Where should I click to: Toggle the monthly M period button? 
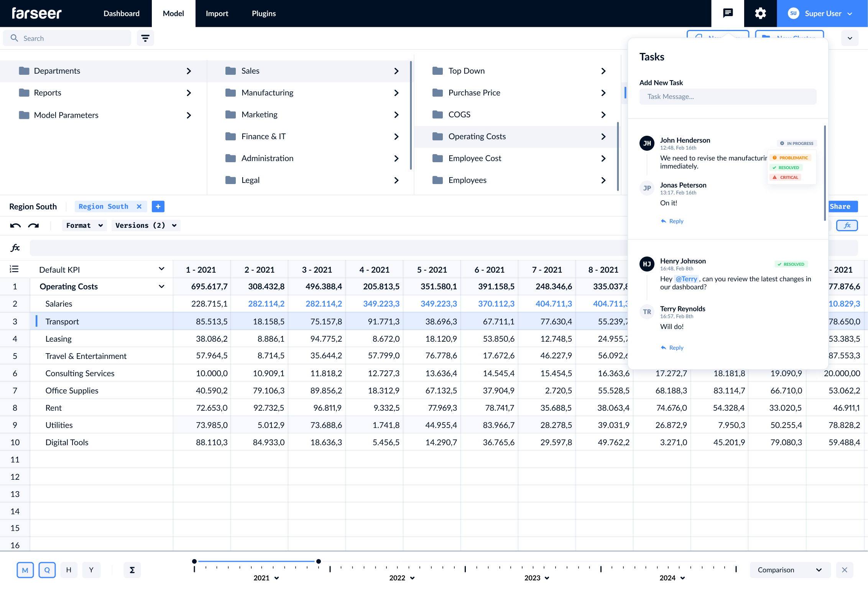[x=25, y=570]
